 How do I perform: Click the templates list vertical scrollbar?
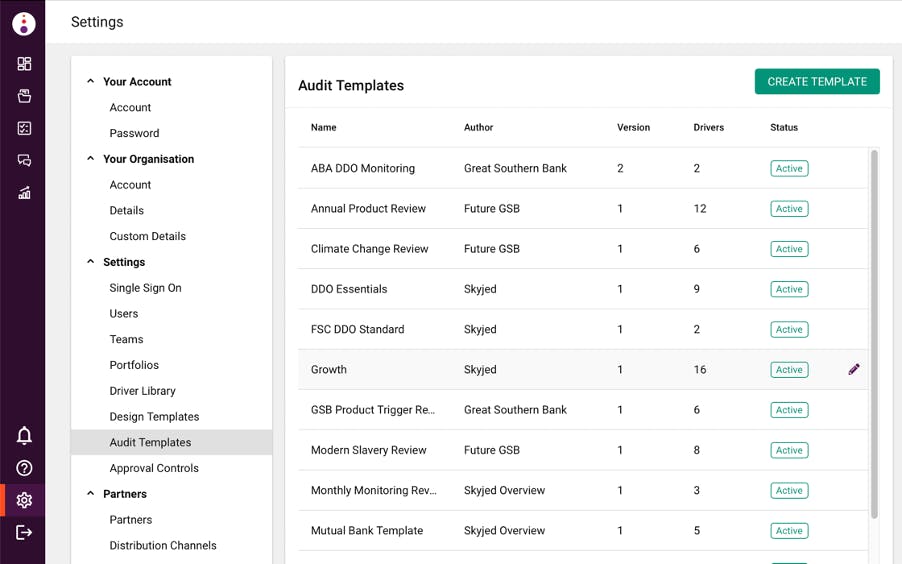(874, 330)
